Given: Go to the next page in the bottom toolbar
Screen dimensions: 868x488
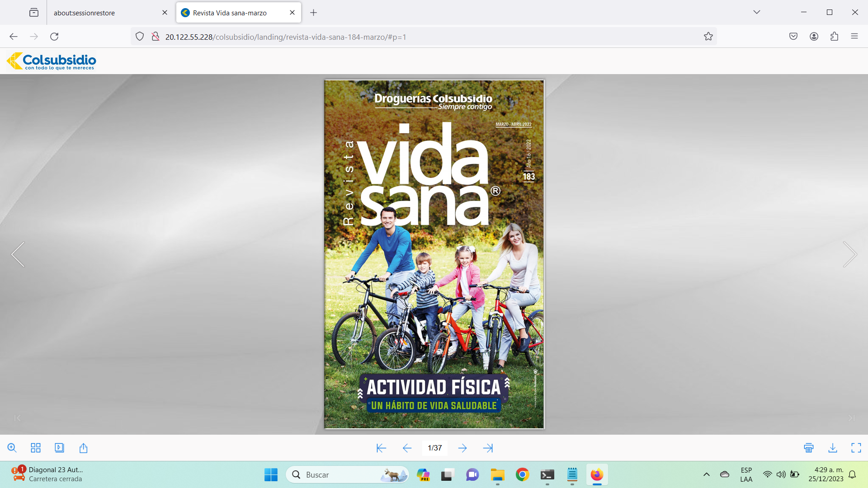Looking at the screenshot, I should pos(462,448).
